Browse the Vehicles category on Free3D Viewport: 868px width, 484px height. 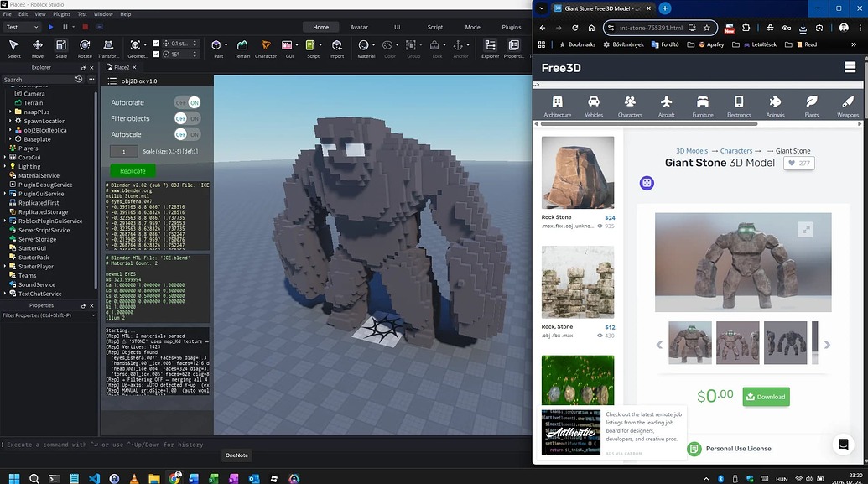[x=594, y=107]
